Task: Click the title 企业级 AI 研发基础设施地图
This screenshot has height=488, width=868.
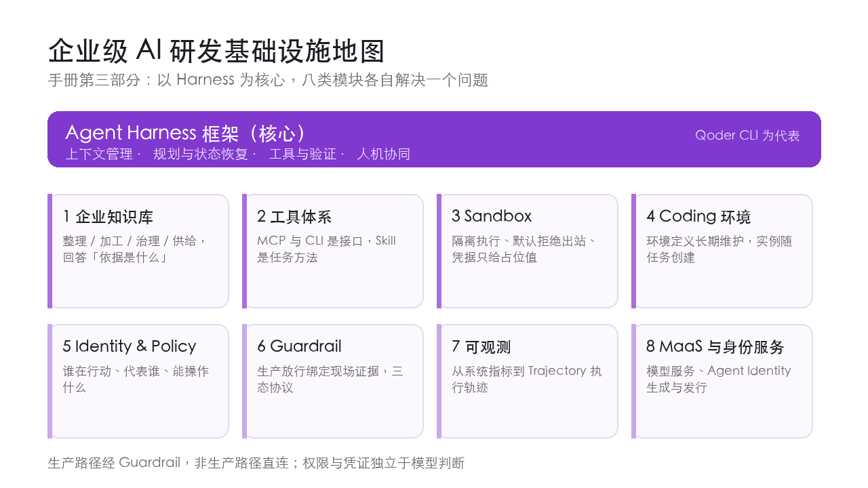Action: tap(216, 52)
